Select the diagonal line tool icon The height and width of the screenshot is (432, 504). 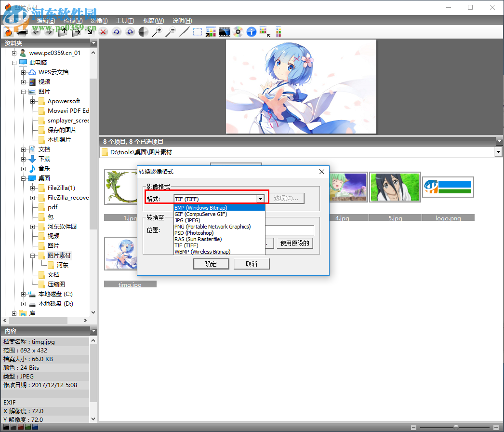tap(184, 32)
